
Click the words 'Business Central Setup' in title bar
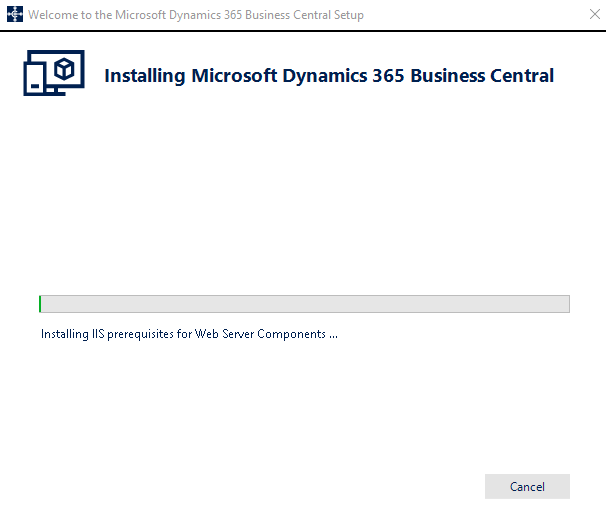pyautogui.click(x=304, y=15)
